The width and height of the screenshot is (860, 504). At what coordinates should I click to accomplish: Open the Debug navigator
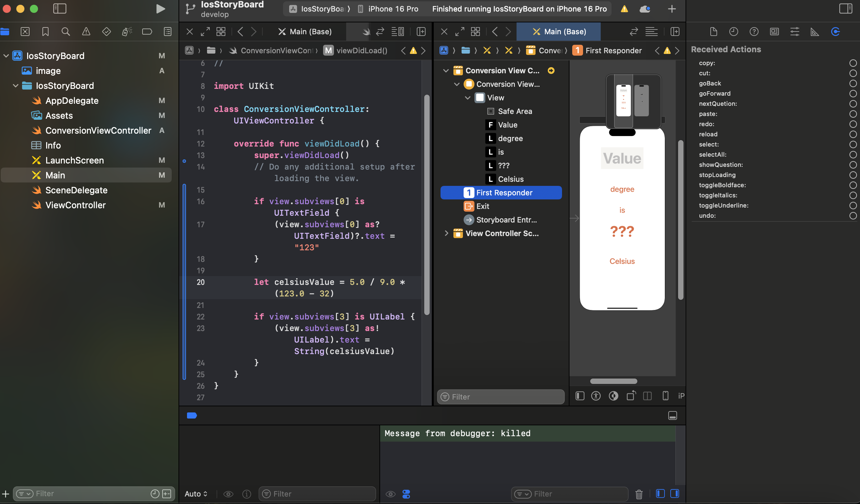[x=127, y=32]
